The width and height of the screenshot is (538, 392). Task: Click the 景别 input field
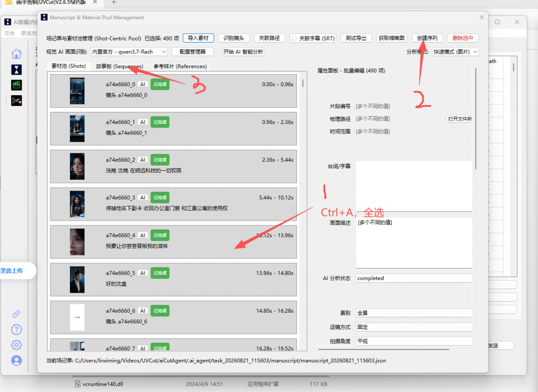[x=414, y=313]
